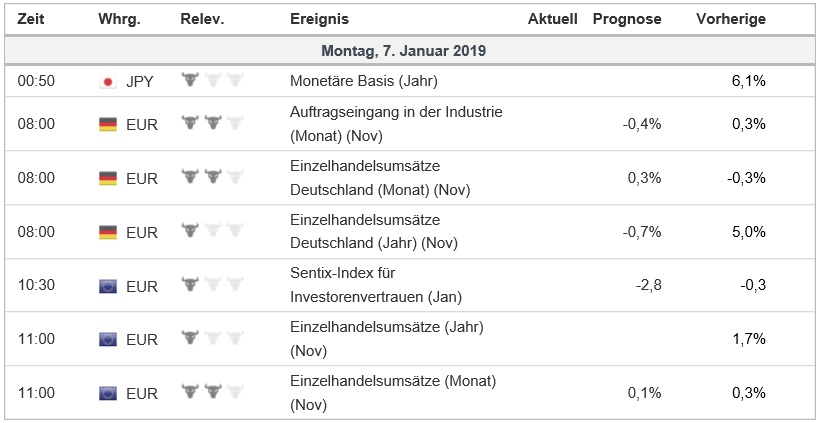820x423 pixels.
Task: Click bull rating icons for Auftragseingang row
Action: (212, 123)
